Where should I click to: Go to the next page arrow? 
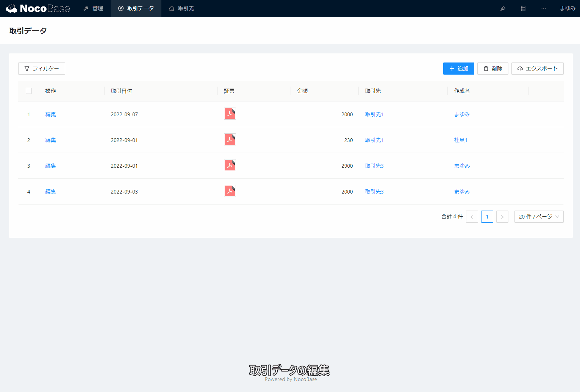pos(502,217)
